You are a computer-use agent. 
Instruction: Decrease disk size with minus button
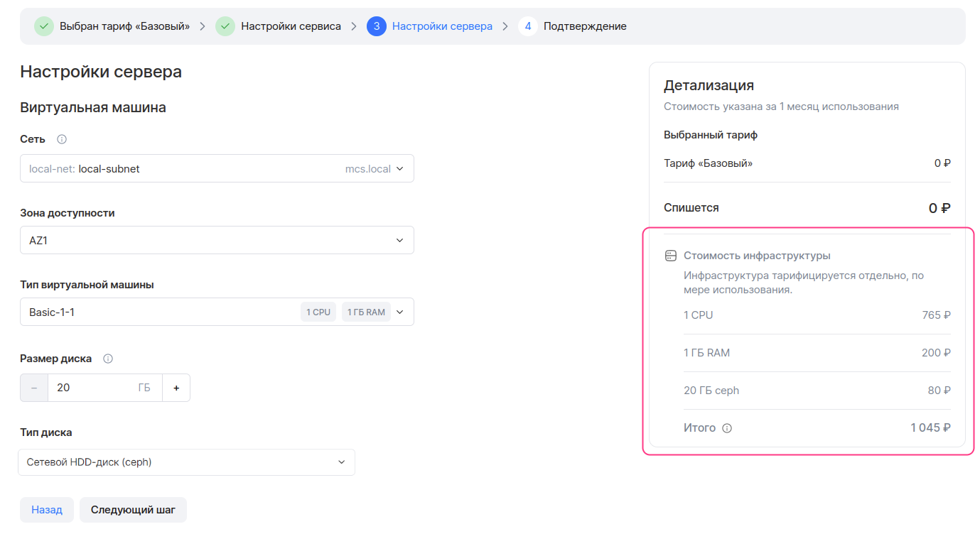(34, 388)
